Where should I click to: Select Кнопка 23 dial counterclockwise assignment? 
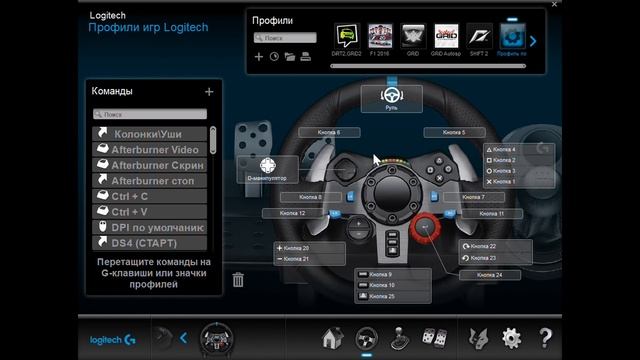[496, 258]
